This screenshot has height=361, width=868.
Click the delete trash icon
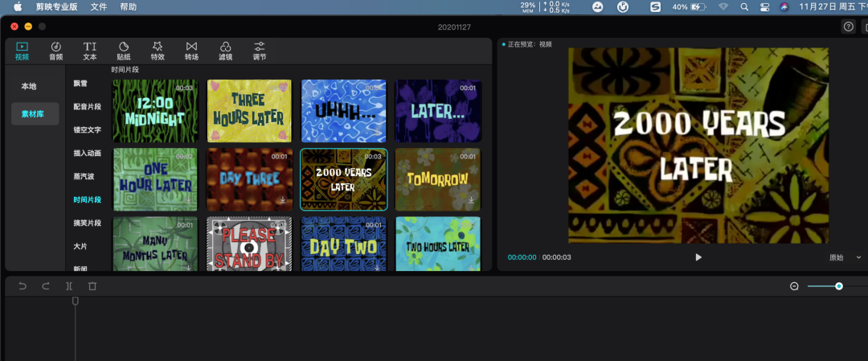click(x=92, y=286)
